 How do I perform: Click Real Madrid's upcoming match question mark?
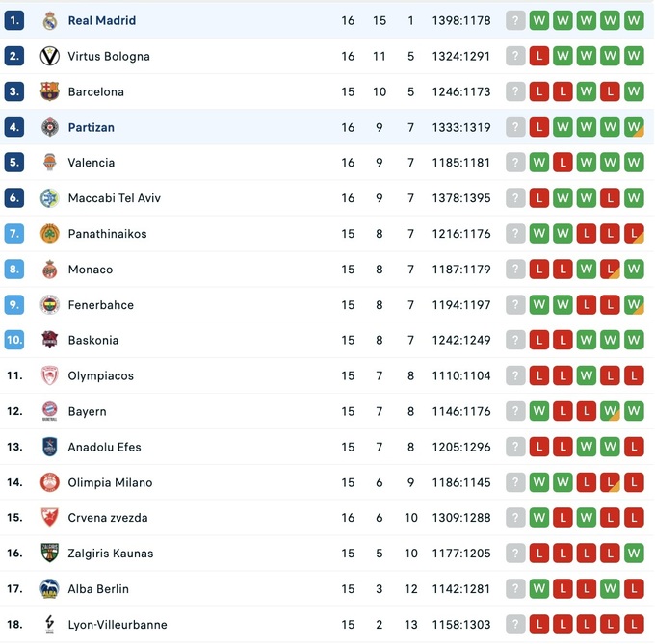(516, 20)
